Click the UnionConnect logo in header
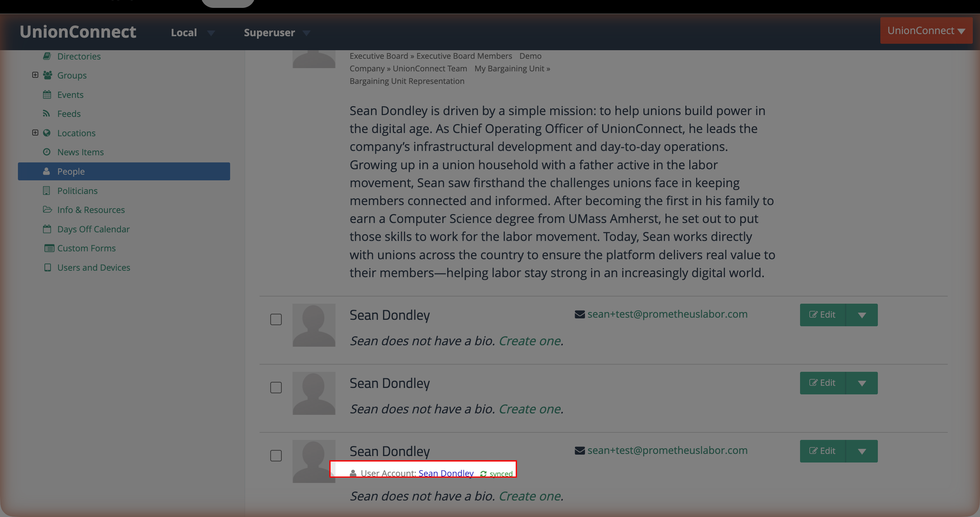This screenshot has width=980, height=517. coord(78,32)
